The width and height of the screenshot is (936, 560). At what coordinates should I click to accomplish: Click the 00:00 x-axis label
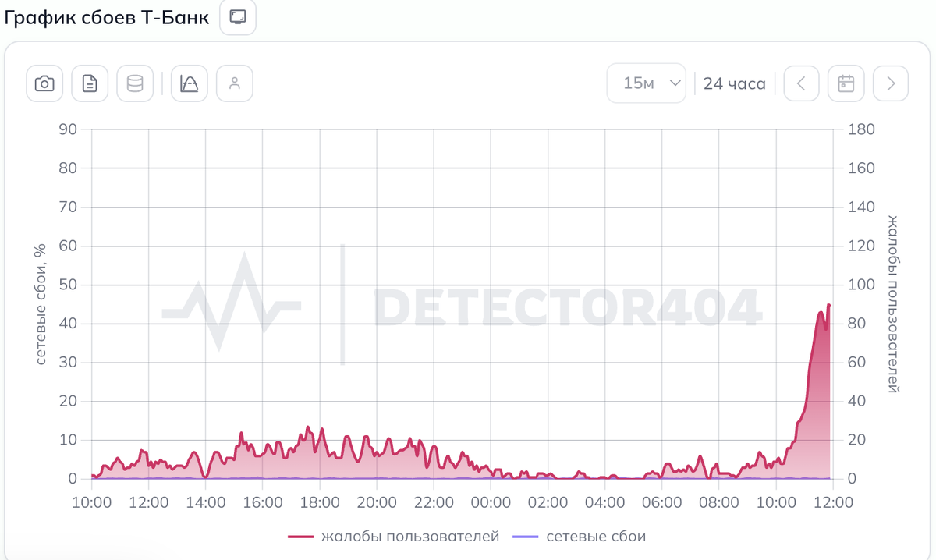coord(491,502)
